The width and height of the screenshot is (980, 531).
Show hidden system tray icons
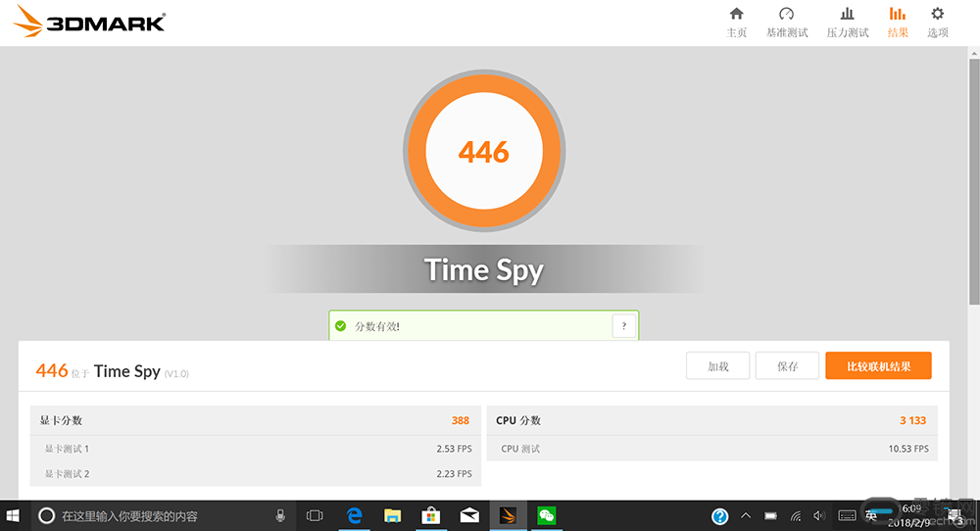[x=745, y=516]
